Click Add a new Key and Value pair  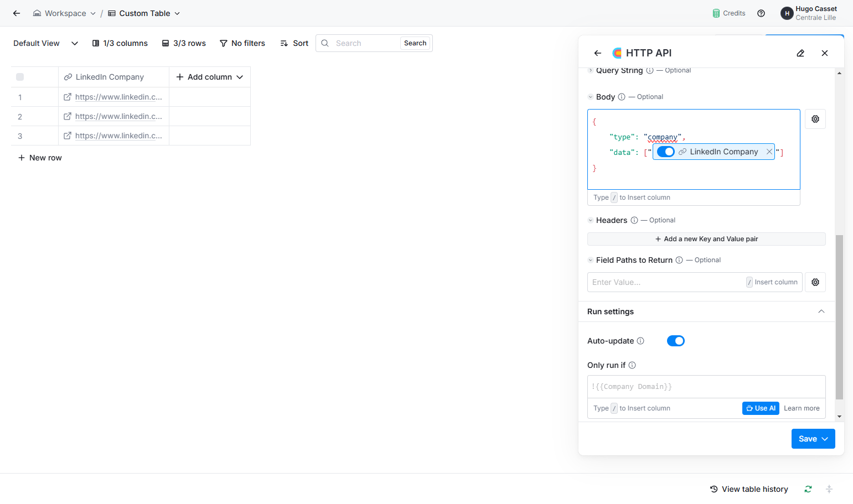[x=706, y=239]
